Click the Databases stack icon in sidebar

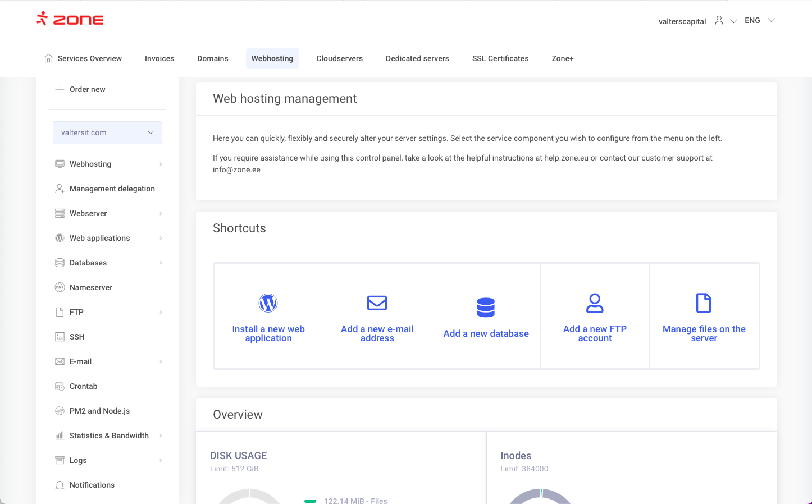[x=60, y=263]
